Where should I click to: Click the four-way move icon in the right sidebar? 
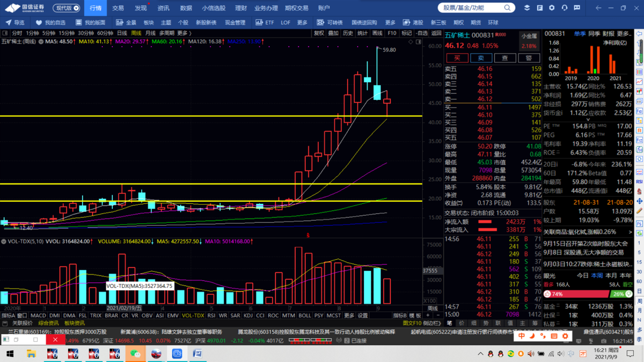[x=639, y=201]
